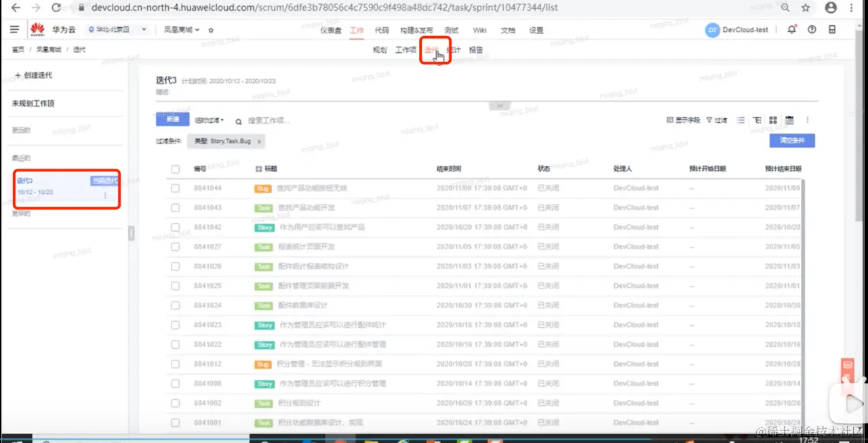Screen dimensions: 868x443
Task: Switch to tree hierarchy view icon
Action: pos(757,120)
